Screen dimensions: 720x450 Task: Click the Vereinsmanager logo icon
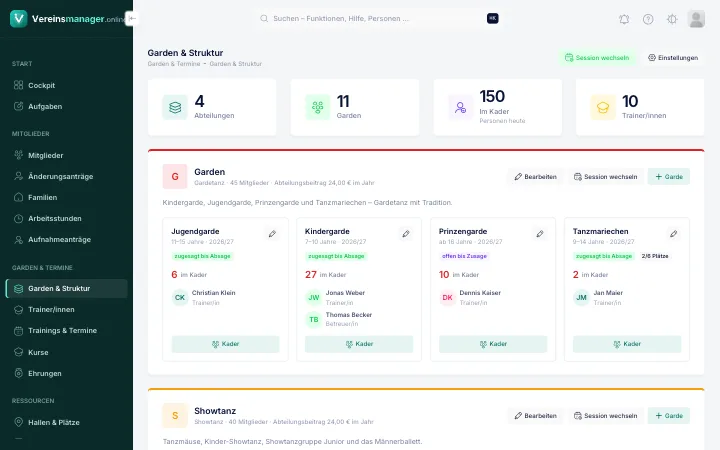(18, 18)
